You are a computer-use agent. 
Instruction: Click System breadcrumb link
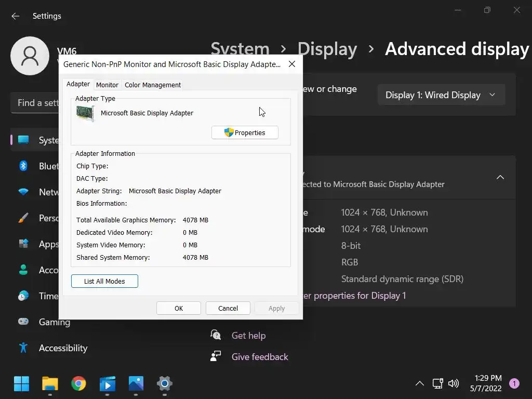click(240, 49)
